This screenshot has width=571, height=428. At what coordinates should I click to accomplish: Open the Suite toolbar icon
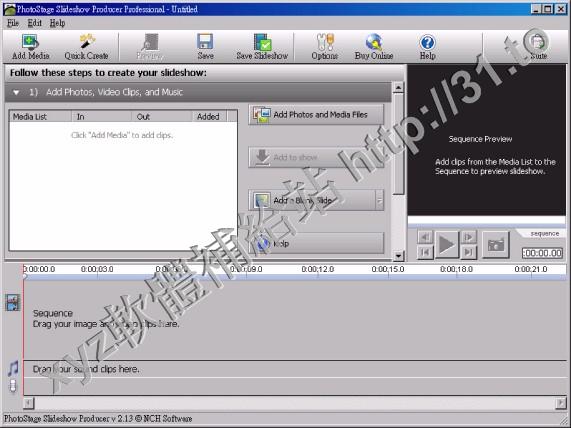(538, 47)
